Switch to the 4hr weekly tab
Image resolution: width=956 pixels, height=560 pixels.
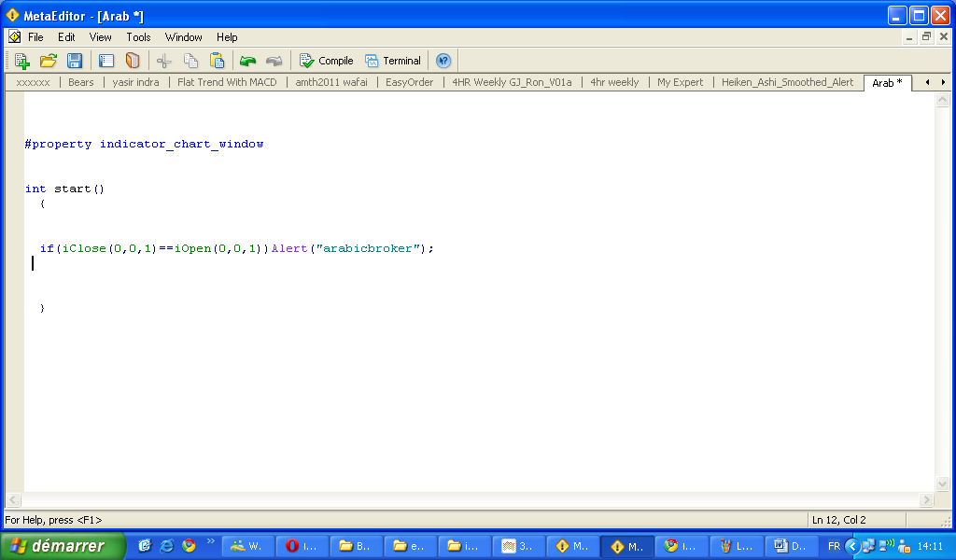(x=614, y=82)
